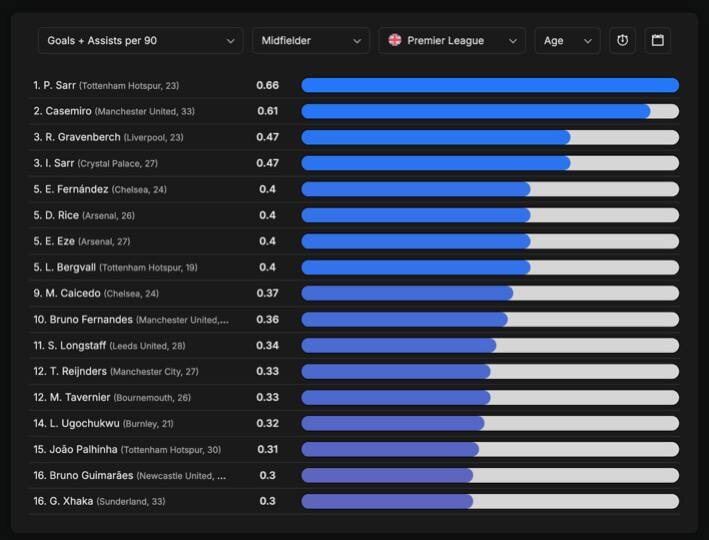Click the 0.31 value for João Palhinha

click(267, 450)
